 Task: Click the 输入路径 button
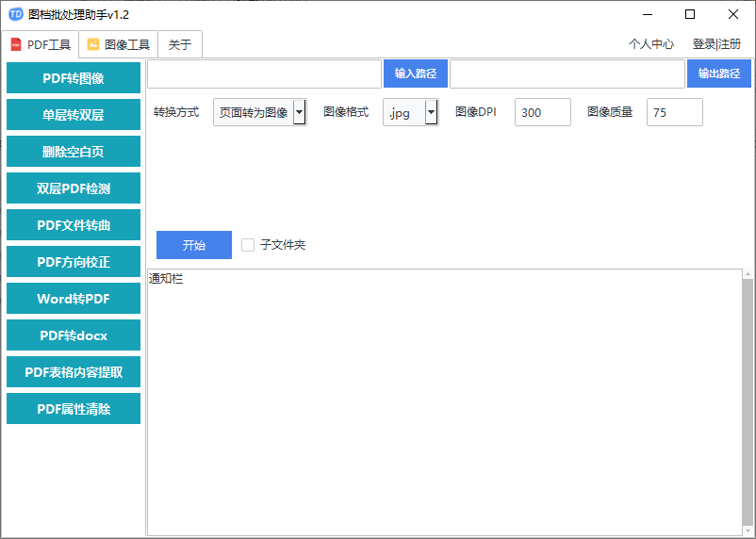[x=415, y=73]
